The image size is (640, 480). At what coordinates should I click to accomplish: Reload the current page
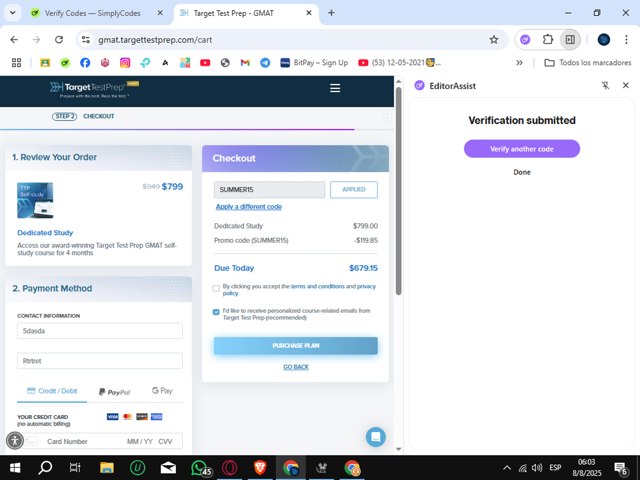click(x=59, y=40)
